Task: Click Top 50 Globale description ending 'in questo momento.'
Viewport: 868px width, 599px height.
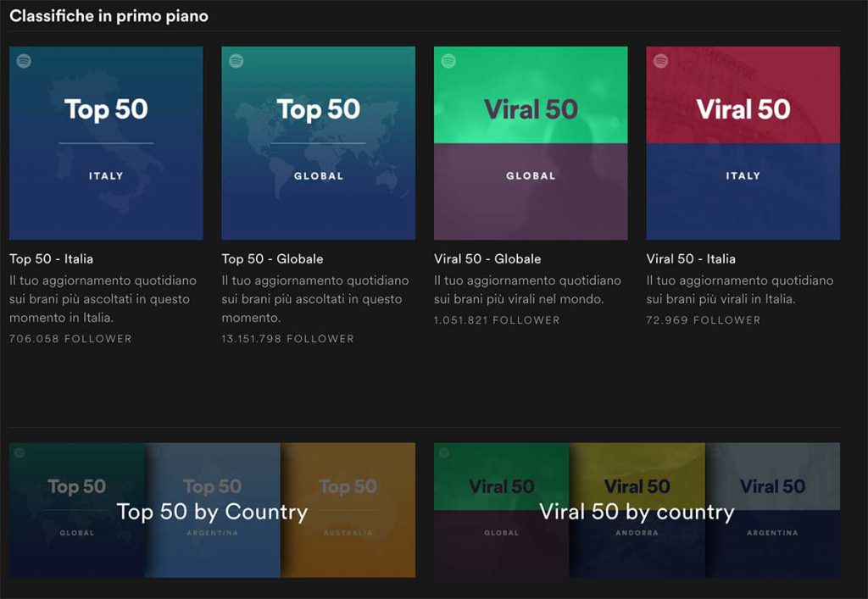Action: click(x=315, y=299)
